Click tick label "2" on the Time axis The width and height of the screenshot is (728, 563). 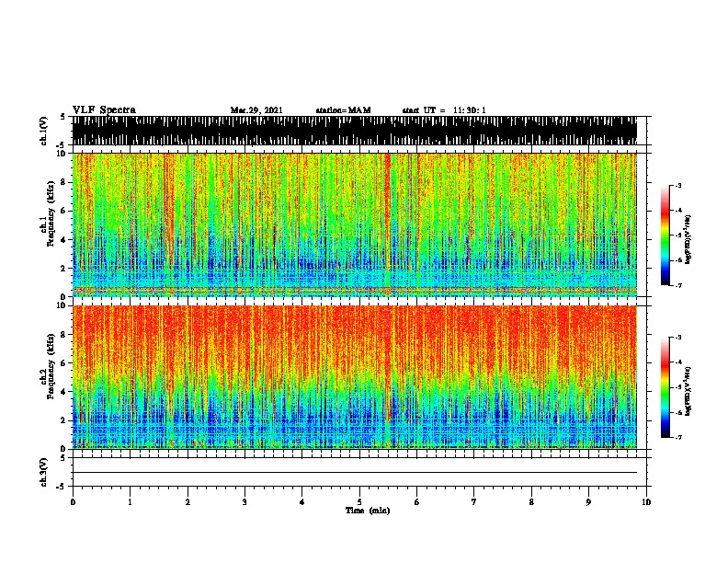tap(188, 502)
